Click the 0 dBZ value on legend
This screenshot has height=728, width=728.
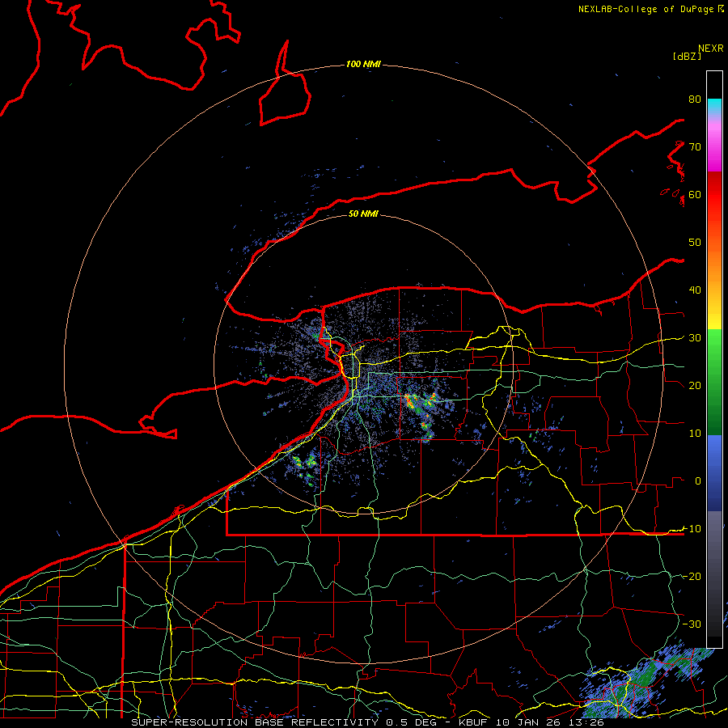click(x=698, y=481)
